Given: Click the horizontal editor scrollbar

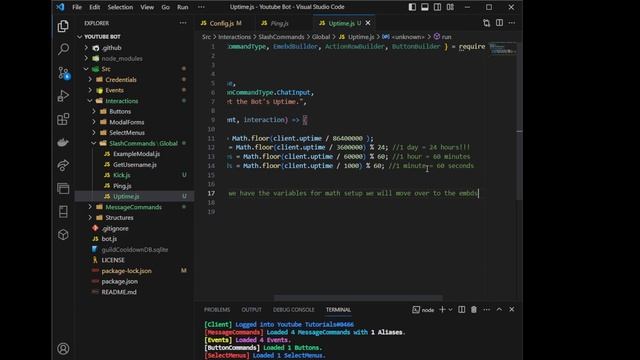Looking at the screenshot, I should 358,298.
